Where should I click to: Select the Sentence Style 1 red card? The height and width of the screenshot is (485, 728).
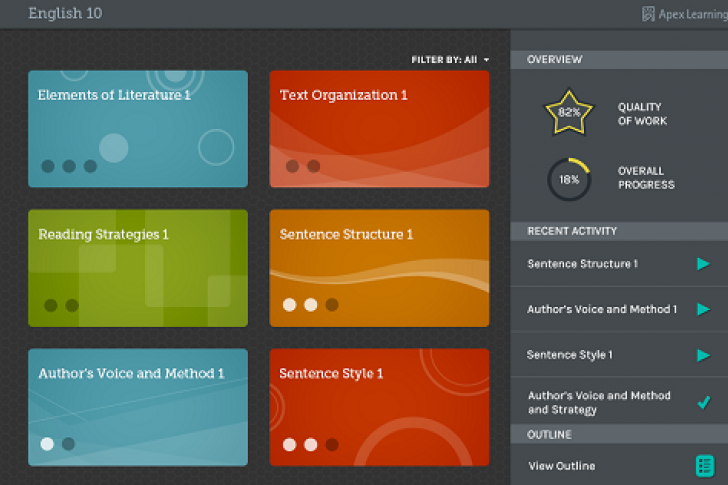coord(379,407)
